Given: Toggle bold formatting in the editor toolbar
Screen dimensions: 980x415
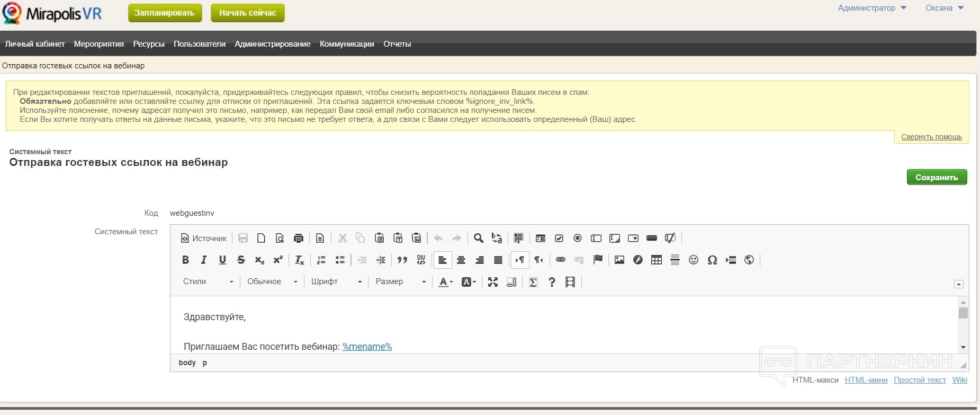Looking at the screenshot, I should point(185,260).
